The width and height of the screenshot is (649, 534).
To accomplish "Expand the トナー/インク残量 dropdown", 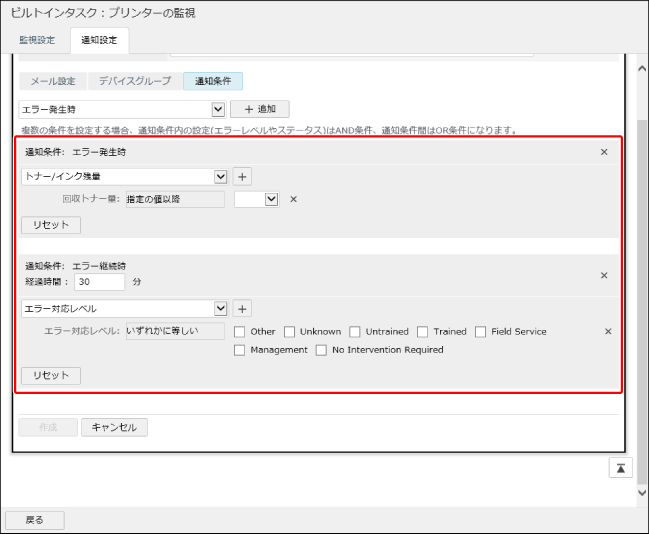I will 123,177.
